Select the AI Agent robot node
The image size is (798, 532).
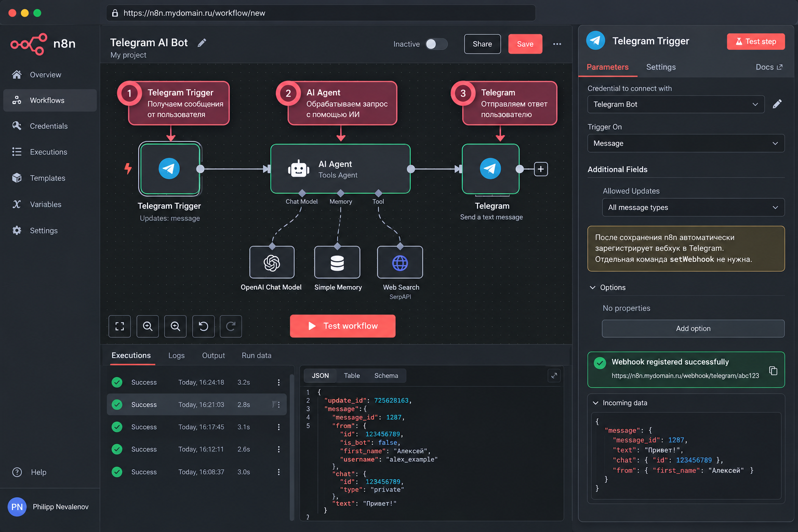point(340,169)
